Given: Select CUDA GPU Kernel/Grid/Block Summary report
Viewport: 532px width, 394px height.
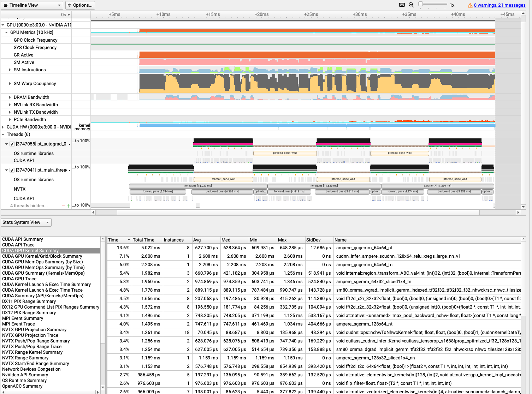Looking at the screenshot, I should tap(42, 256).
